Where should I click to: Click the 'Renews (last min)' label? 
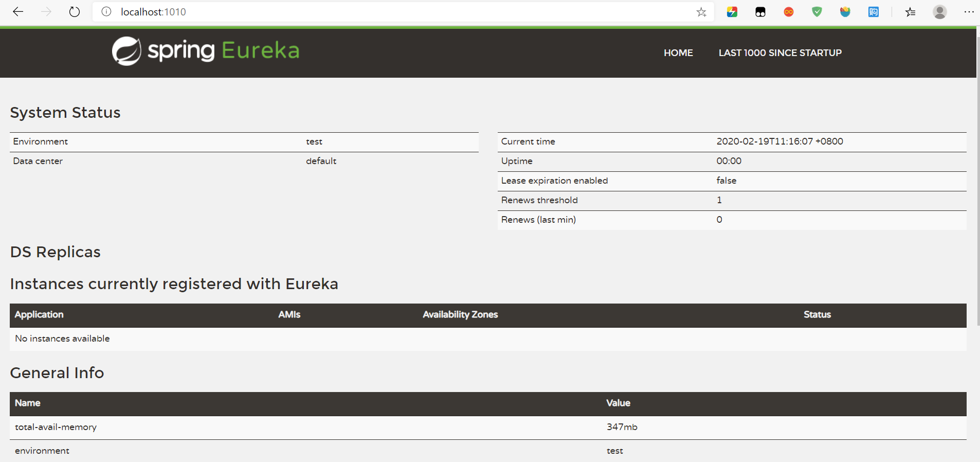538,220
